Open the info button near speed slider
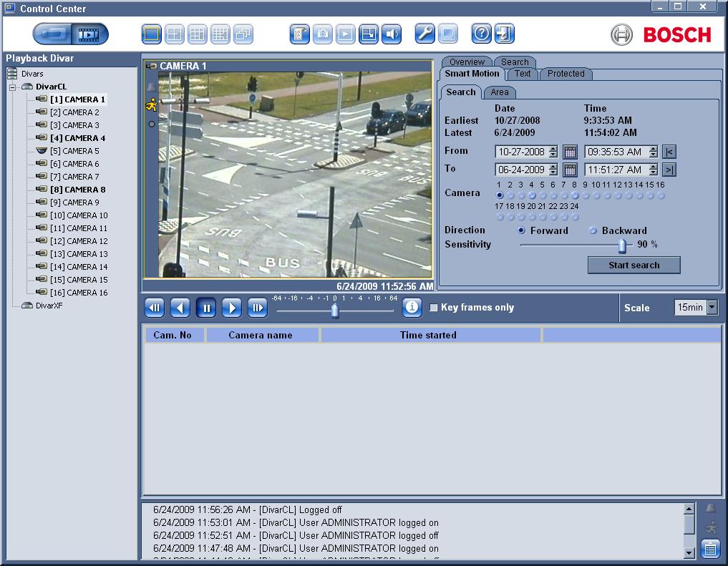 (x=412, y=307)
